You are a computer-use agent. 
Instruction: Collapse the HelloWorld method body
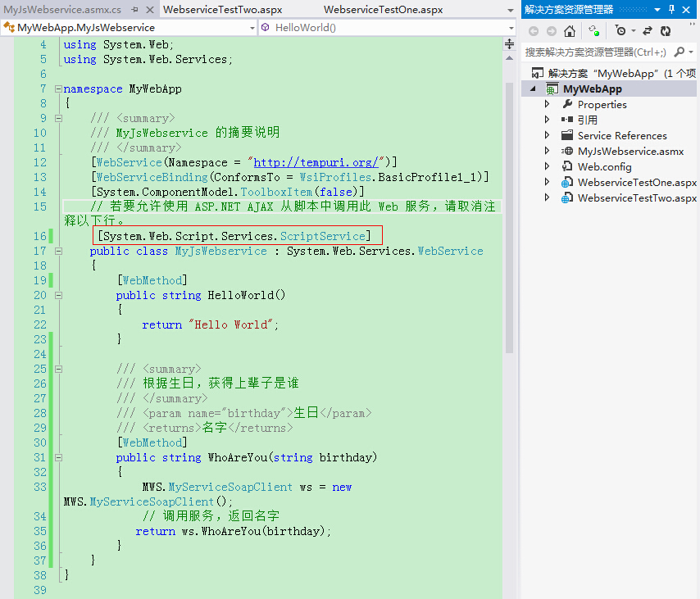click(x=58, y=296)
